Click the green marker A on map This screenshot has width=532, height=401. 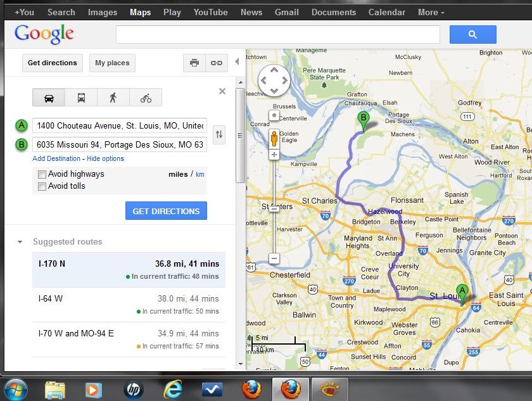point(462,295)
